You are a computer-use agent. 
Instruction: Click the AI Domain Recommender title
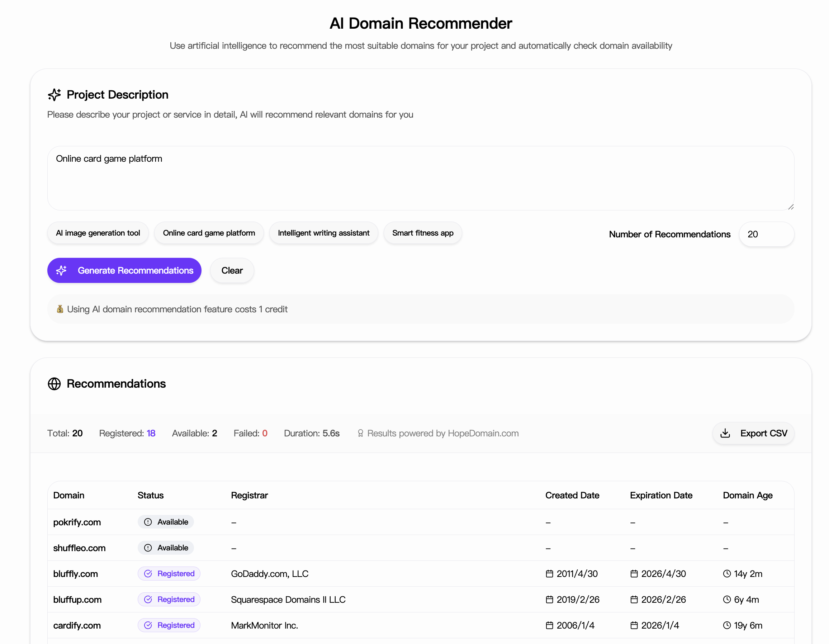(x=421, y=24)
